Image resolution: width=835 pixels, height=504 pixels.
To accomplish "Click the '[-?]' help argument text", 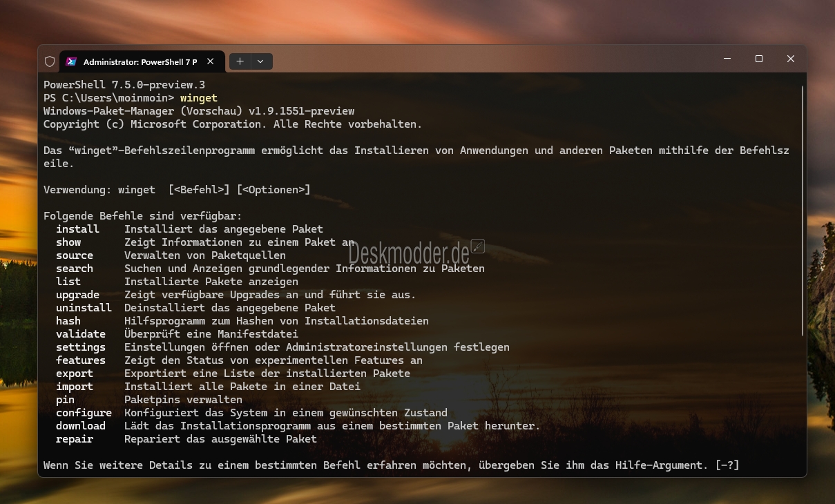I will (x=727, y=465).
